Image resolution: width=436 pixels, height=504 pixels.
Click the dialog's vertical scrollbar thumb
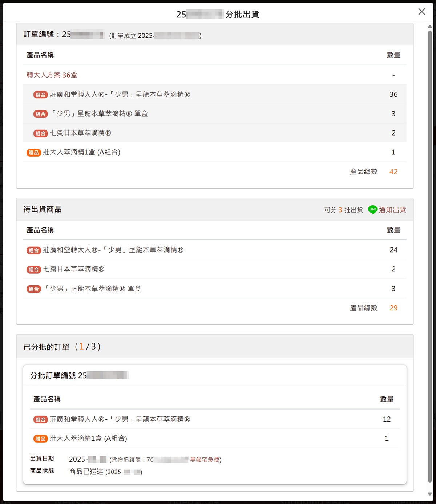tap(430, 254)
